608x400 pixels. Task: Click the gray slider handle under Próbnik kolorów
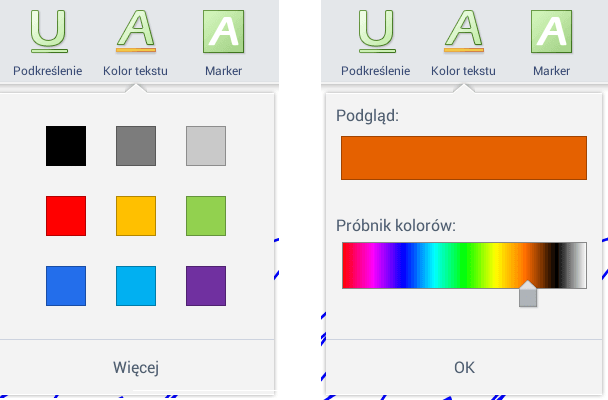coord(528,296)
